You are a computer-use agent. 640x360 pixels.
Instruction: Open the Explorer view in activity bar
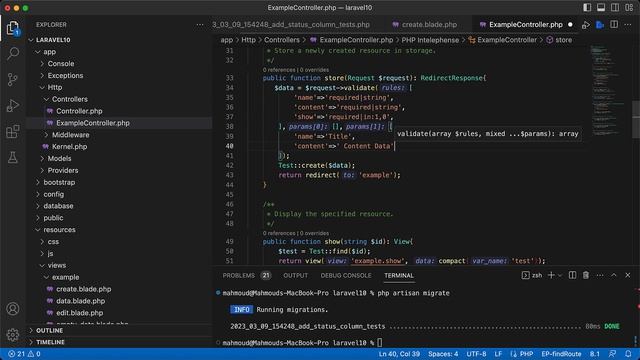pyautogui.click(x=13, y=28)
